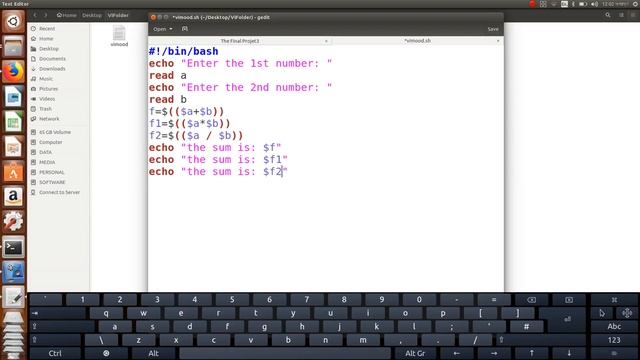Toggle Alt modifier on onscreen keyboard
Screen dimensions: 640x360
pyautogui.click(x=153, y=353)
